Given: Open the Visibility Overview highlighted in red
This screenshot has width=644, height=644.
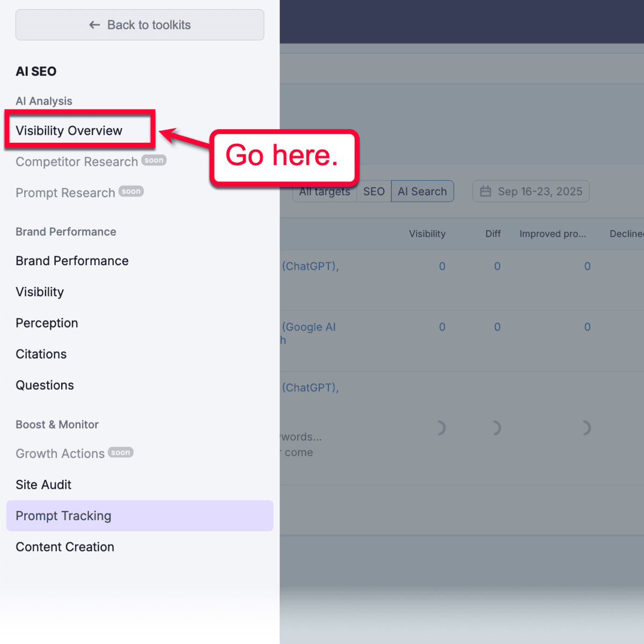Looking at the screenshot, I should [x=69, y=130].
